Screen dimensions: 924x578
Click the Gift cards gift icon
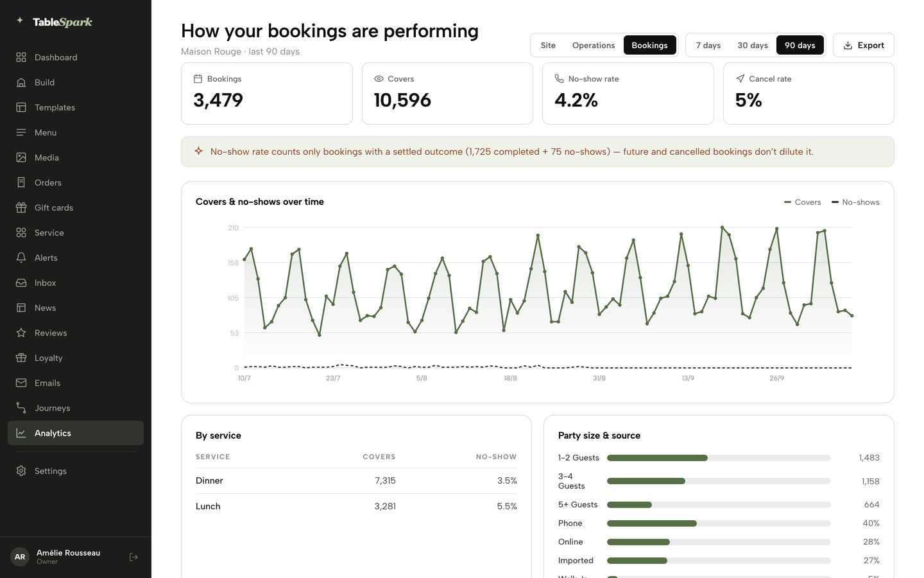click(21, 207)
